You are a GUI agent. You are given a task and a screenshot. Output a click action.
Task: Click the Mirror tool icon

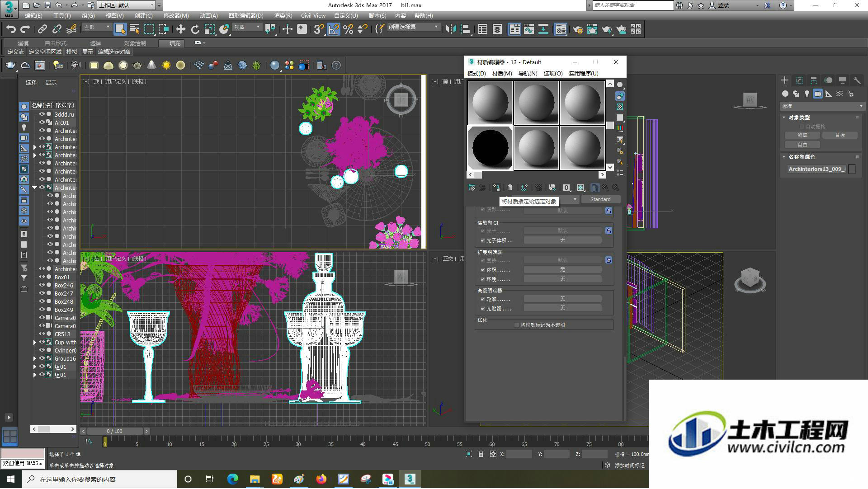[451, 29]
